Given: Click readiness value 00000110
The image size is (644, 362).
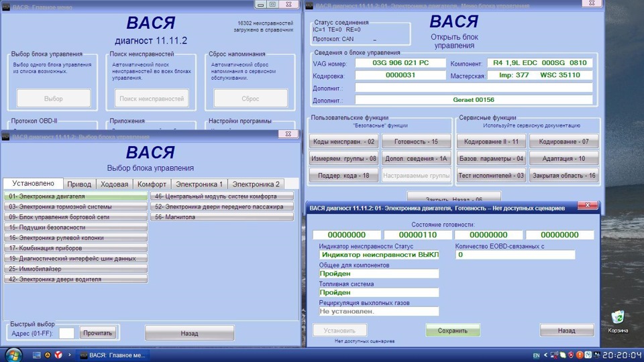Looking at the screenshot, I should 418,235.
